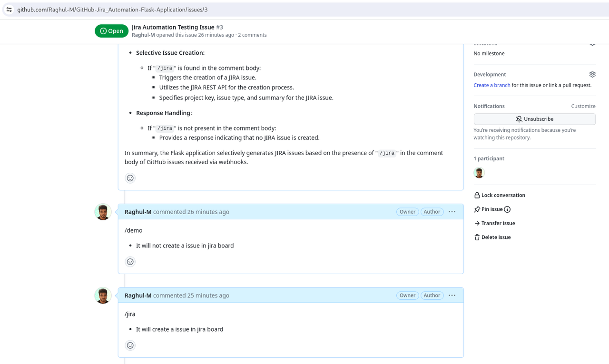Screen dimensions: 609x364
Task: Open the kebab menu on the /jira comment
Action: 452,295
